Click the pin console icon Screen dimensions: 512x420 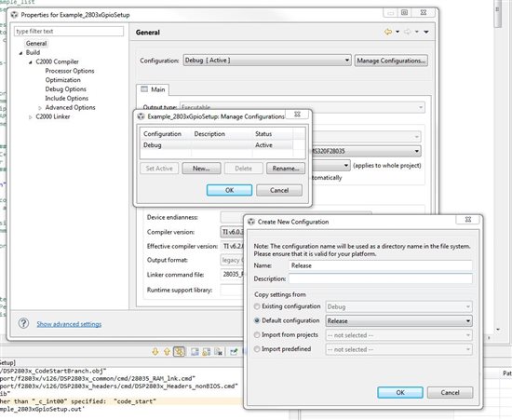[234, 351]
